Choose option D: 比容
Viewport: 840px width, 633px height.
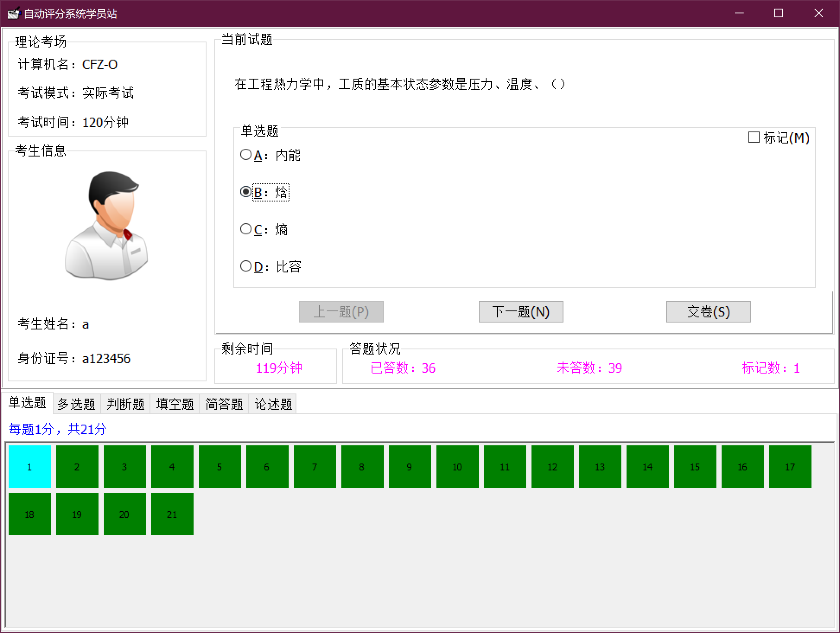point(246,266)
